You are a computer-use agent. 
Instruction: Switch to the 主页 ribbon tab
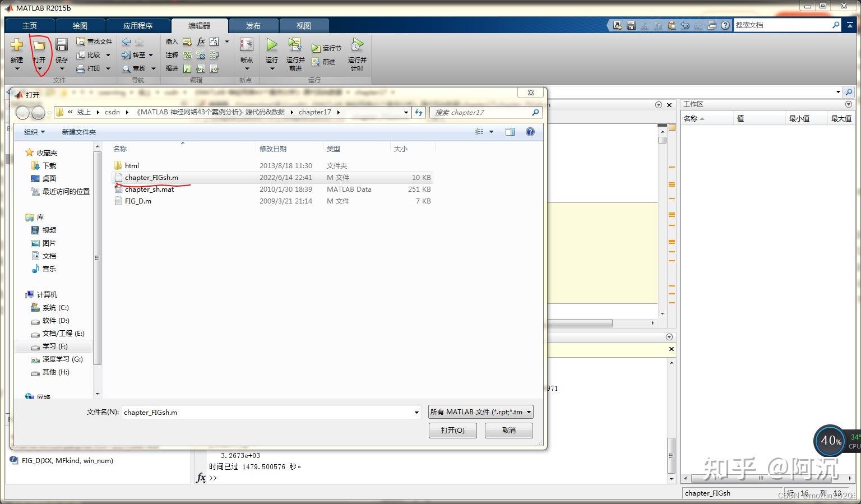pos(30,25)
